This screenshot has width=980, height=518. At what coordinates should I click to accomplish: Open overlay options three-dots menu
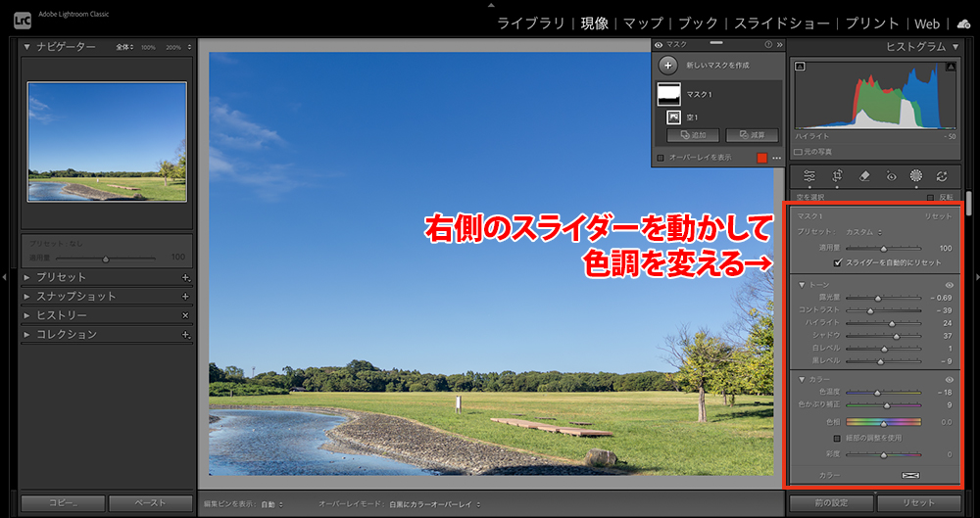click(777, 158)
